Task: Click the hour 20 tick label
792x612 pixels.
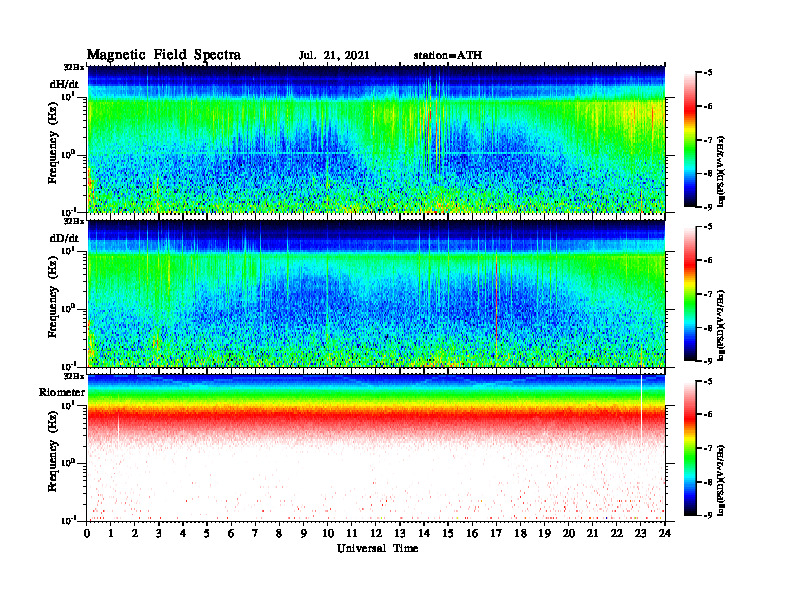Action: point(569,533)
